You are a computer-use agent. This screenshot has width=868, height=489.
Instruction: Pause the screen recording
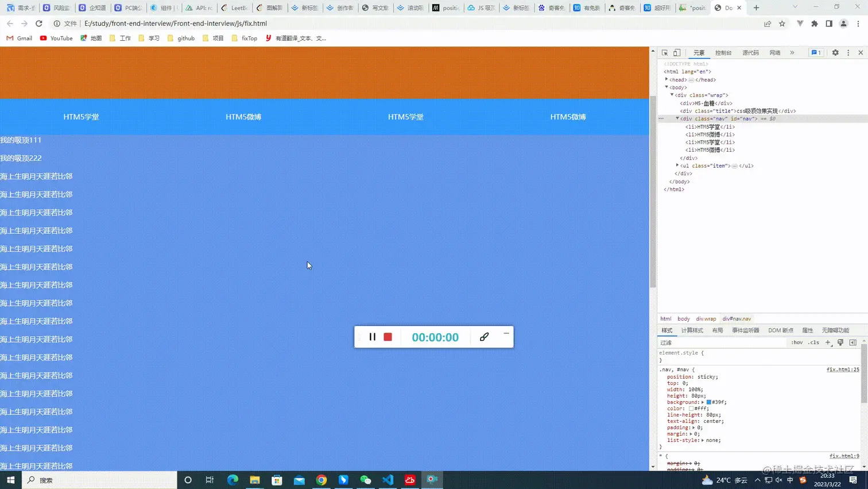(372, 337)
